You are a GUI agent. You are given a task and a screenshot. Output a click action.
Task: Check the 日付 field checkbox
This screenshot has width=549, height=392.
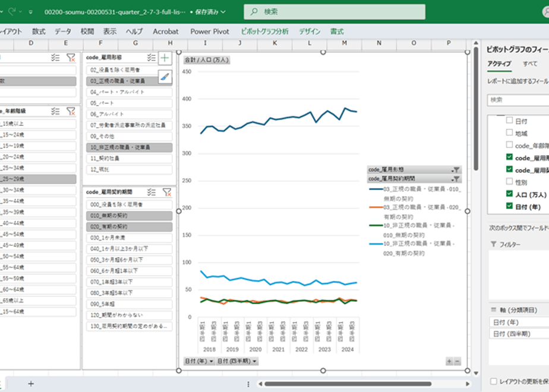(509, 121)
